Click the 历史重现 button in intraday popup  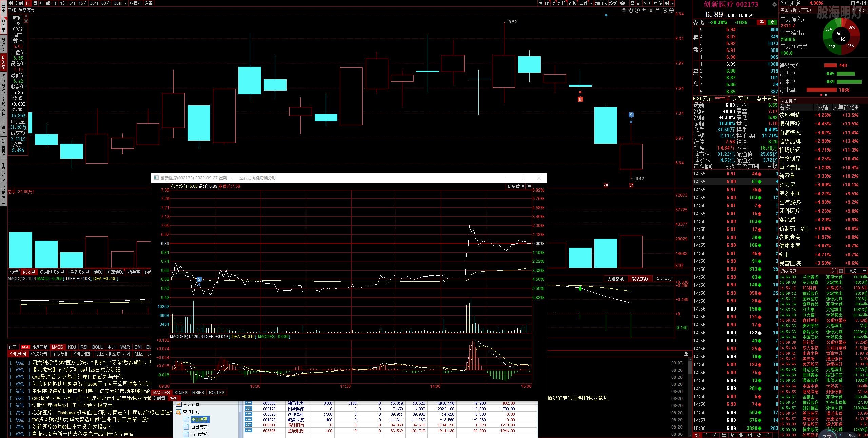(516, 186)
